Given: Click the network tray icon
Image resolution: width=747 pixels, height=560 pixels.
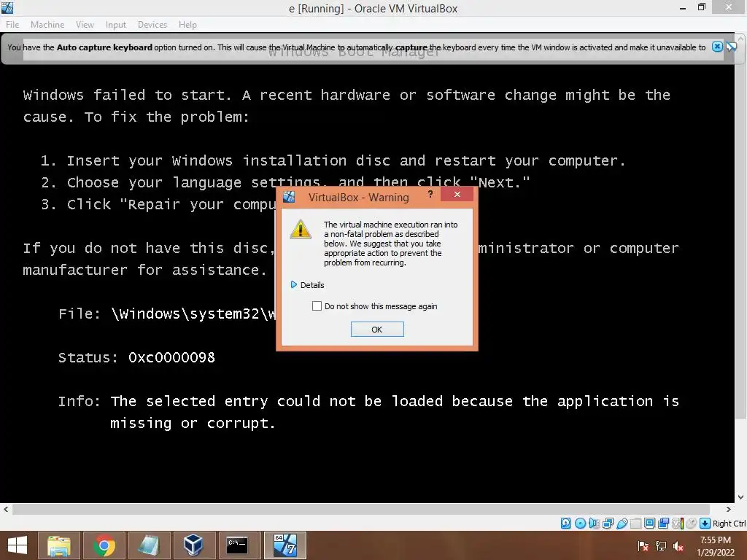Looking at the screenshot, I should pyautogui.click(x=661, y=546).
